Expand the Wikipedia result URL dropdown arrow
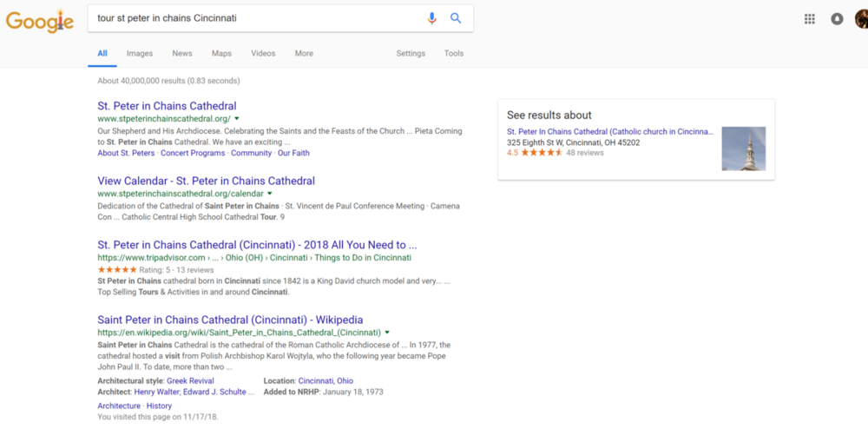Screen dimensions: 868x436 pyautogui.click(x=387, y=333)
